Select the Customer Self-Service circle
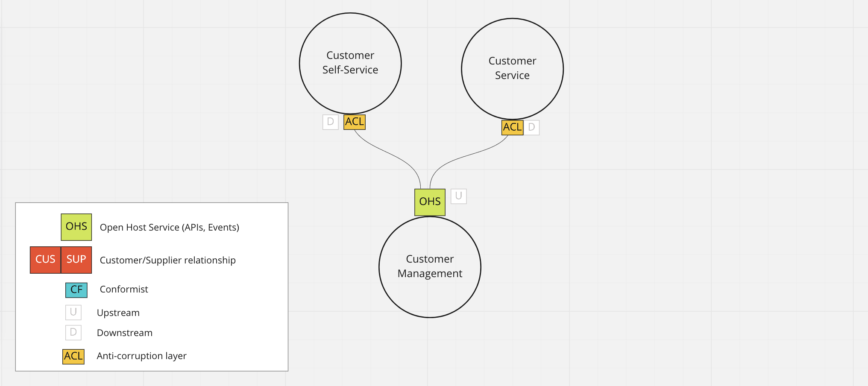 pos(350,63)
